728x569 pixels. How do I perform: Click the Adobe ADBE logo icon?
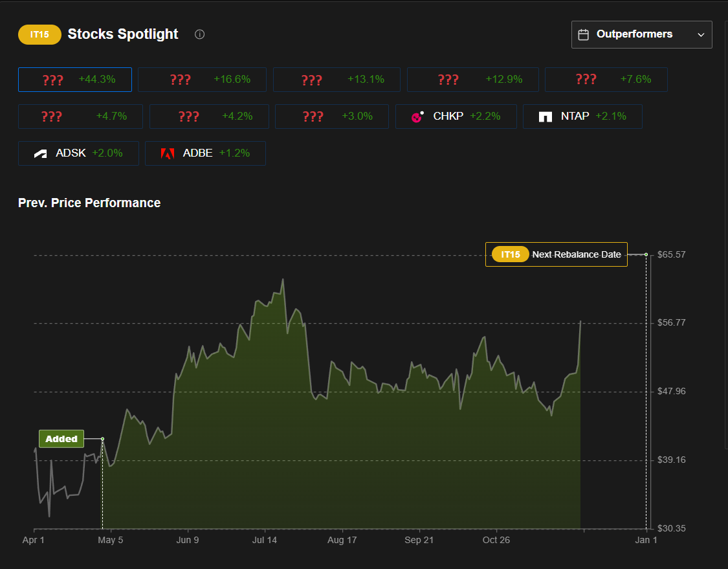[168, 154]
